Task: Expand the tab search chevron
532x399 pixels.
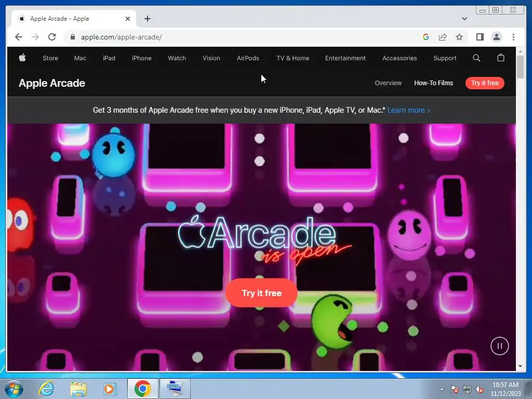Action: tap(464, 19)
